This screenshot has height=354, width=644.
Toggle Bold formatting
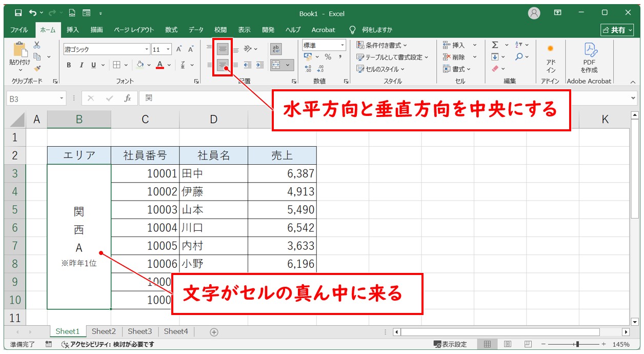[x=69, y=65]
